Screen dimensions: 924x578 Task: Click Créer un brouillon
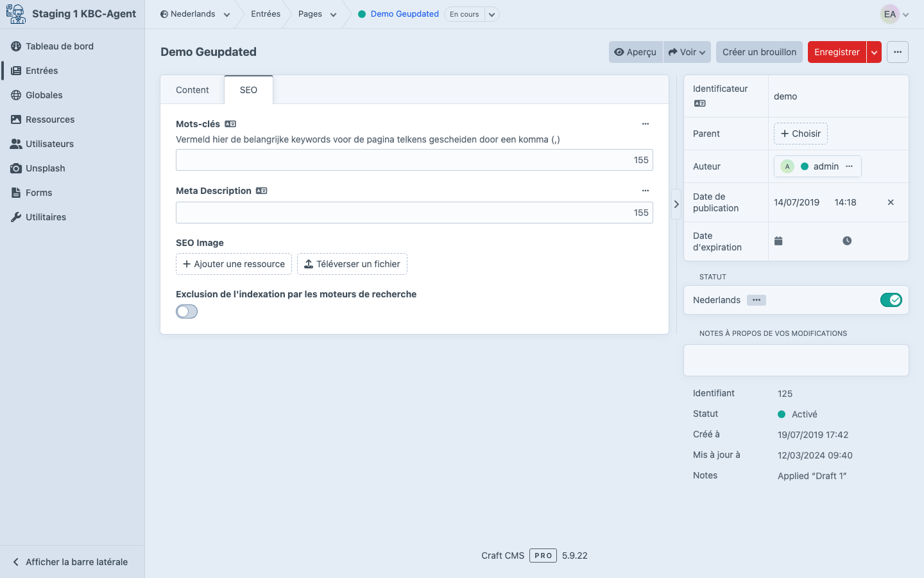pos(759,52)
